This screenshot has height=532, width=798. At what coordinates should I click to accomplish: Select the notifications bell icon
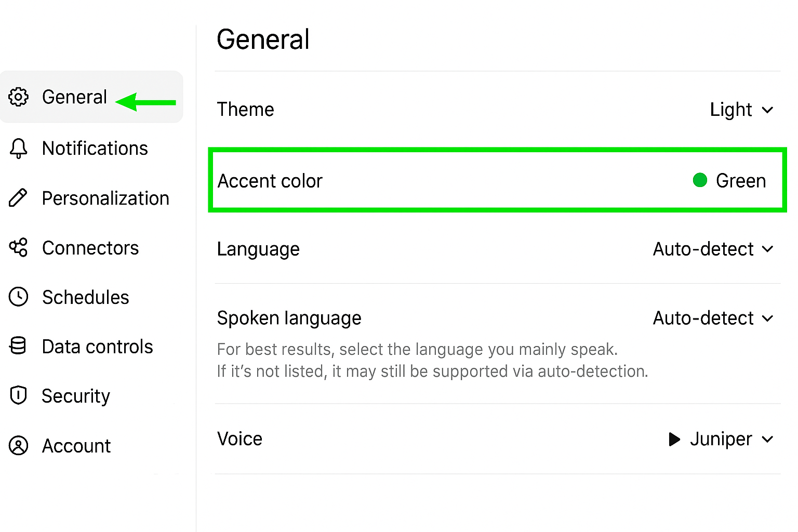pos(19,148)
